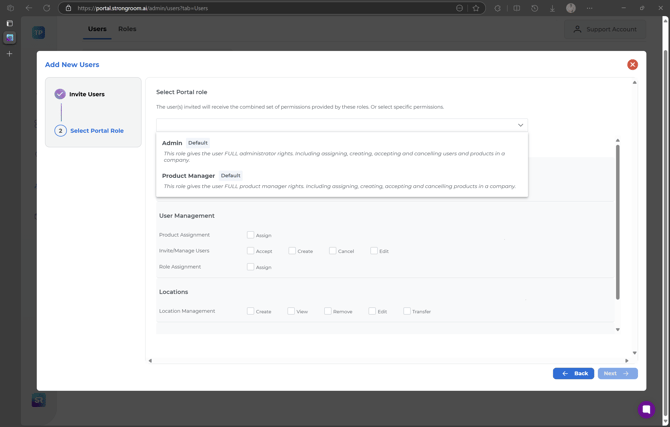Click the permissions list vertical scrollbar
Screen dimensions: 670x427
tap(617, 220)
